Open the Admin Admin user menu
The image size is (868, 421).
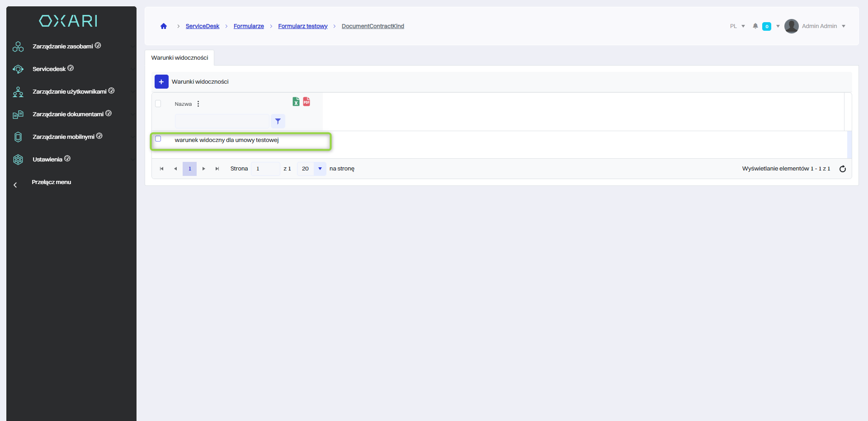coord(815,26)
